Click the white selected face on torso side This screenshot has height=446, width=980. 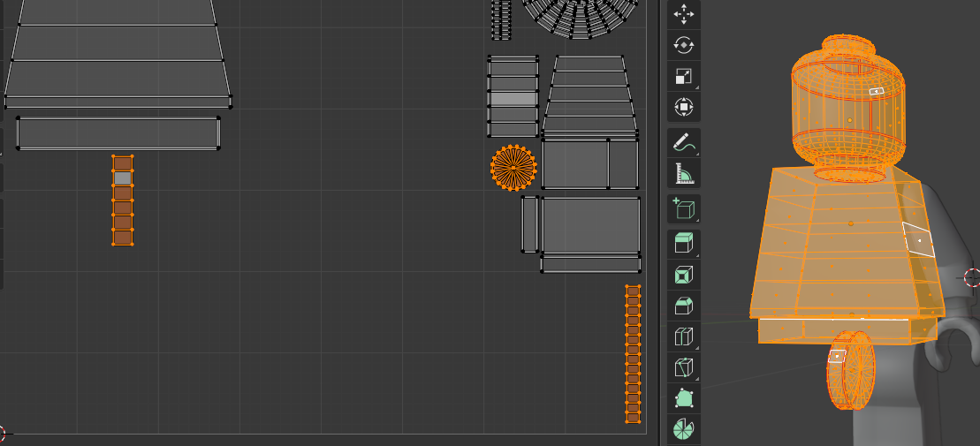(918, 239)
